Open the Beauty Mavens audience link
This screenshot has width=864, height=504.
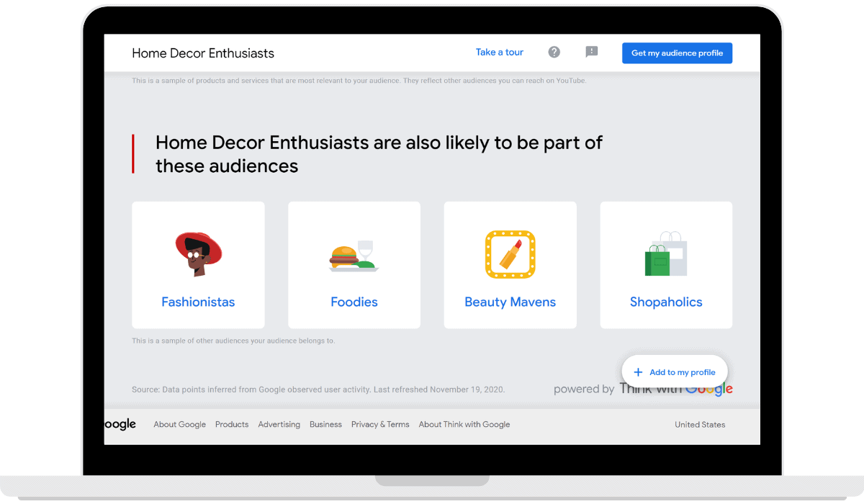(510, 302)
